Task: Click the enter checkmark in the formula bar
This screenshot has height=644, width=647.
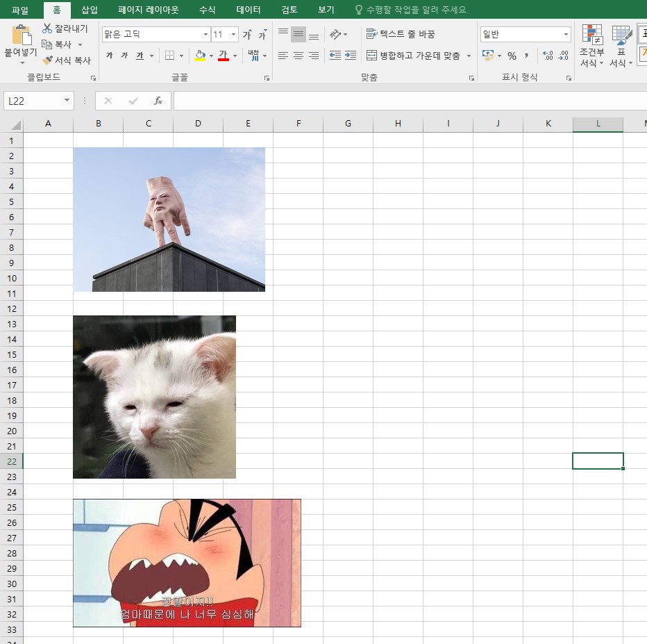Action: pos(133,101)
